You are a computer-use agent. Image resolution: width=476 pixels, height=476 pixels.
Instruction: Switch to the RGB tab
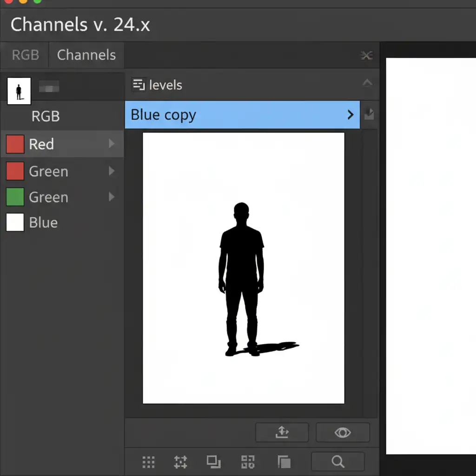coord(25,55)
